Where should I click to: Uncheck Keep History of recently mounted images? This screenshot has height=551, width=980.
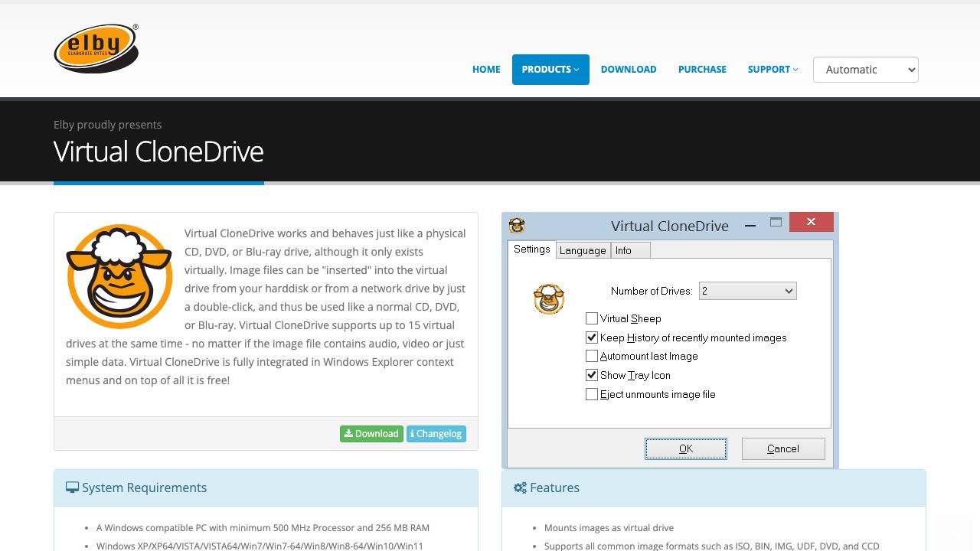(x=592, y=337)
